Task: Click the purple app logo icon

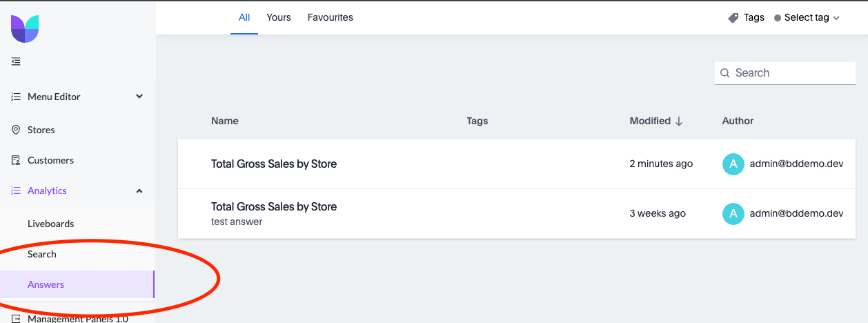Action: pos(25,29)
